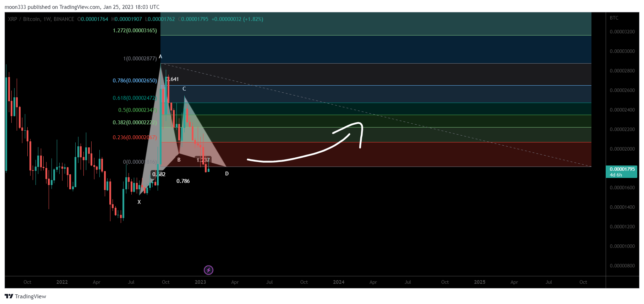The height and width of the screenshot is (304, 644).
Task: Click the 0.00001000 price axis label
Action: coord(622,246)
